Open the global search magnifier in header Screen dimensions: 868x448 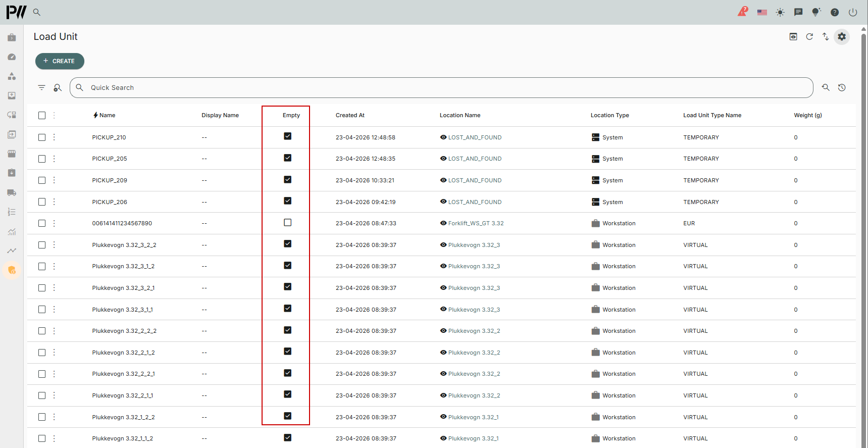(x=37, y=12)
